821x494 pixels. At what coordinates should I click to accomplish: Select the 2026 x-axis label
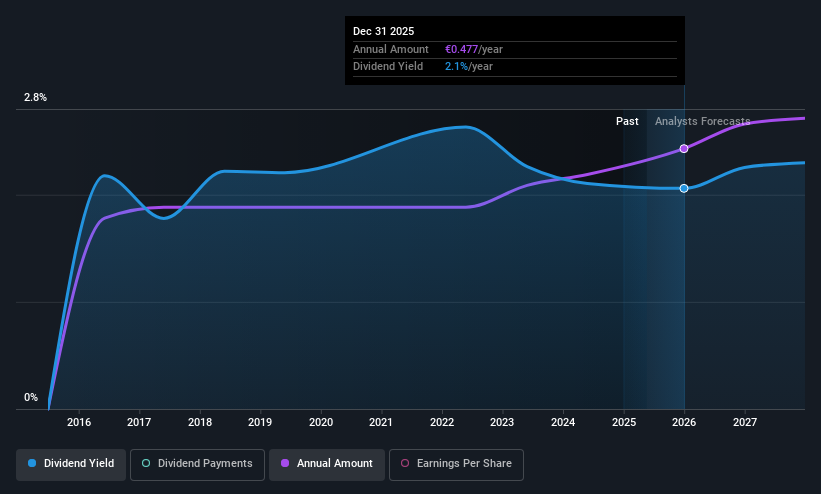[x=684, y=422]
